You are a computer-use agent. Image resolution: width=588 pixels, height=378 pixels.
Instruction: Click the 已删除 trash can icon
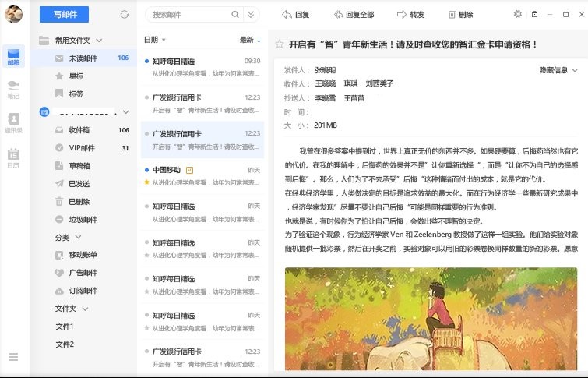pos(59,202)
